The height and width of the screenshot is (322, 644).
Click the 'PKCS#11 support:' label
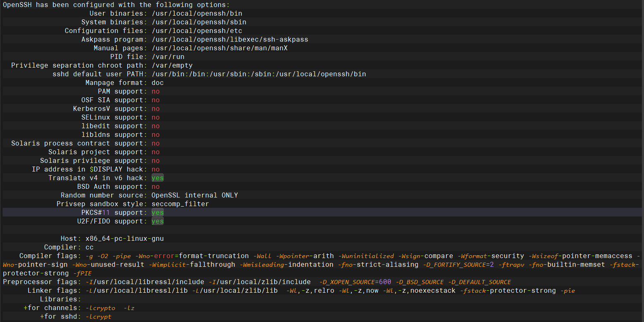114,213
